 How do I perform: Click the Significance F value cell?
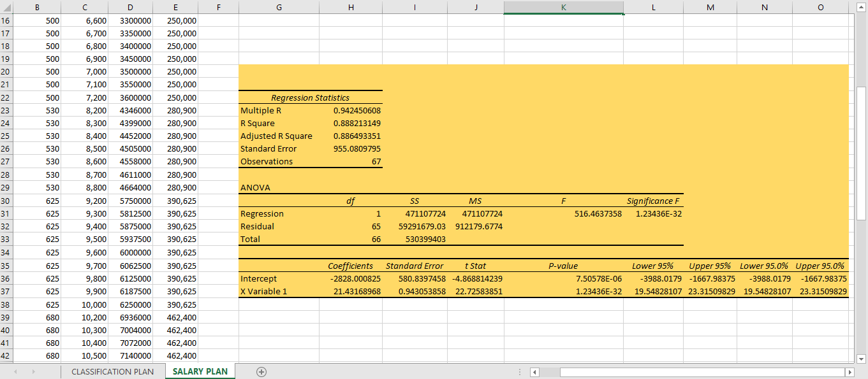[653, 213]
